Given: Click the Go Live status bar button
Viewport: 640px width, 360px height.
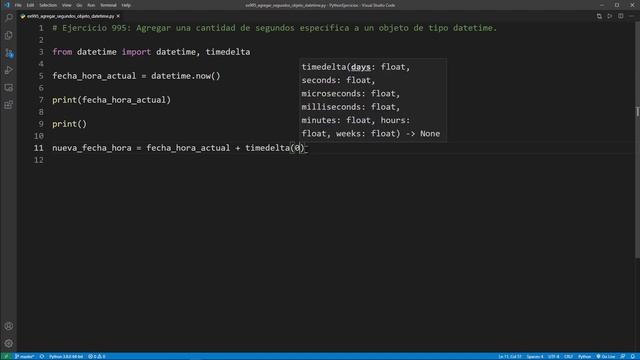Looking at the screenshot, I should pyautogui.click(x=606, y=356).
